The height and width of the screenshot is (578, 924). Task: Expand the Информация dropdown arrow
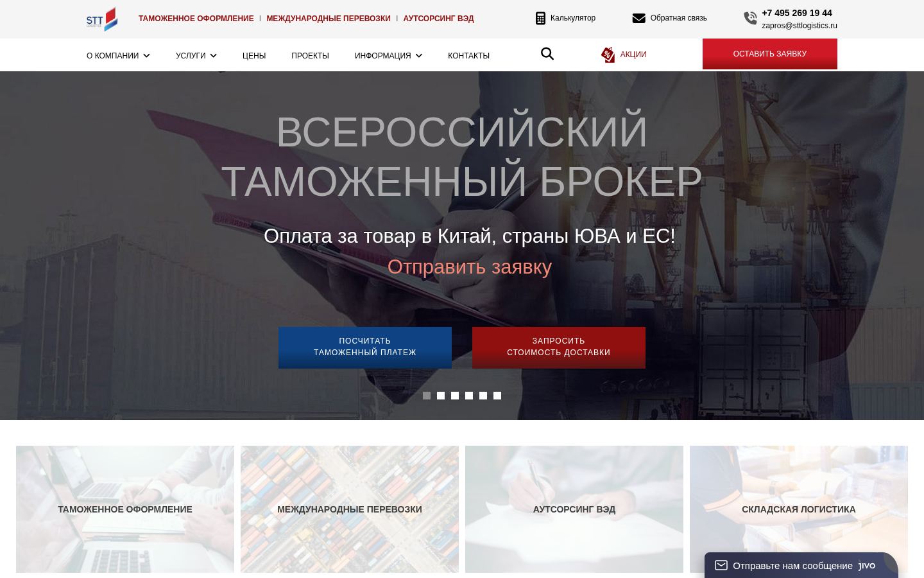[x=418, y=56]
